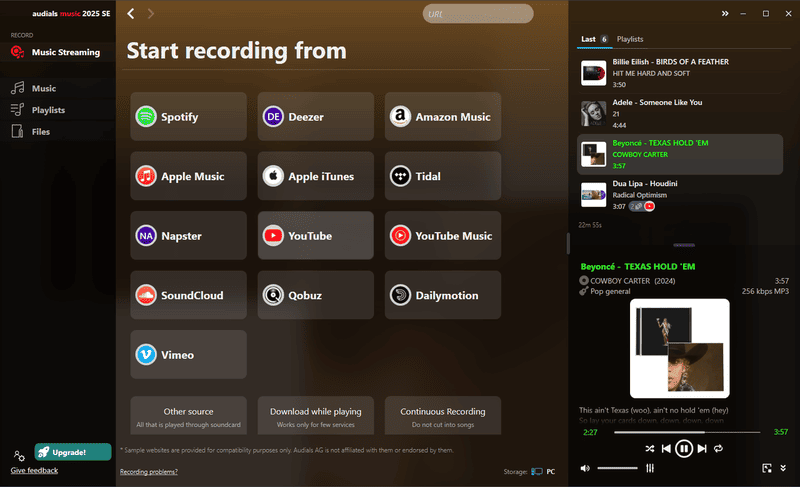Viewport: 800px width, 487px height.
Task: Select Spotify as recording source
Action: 188,117
